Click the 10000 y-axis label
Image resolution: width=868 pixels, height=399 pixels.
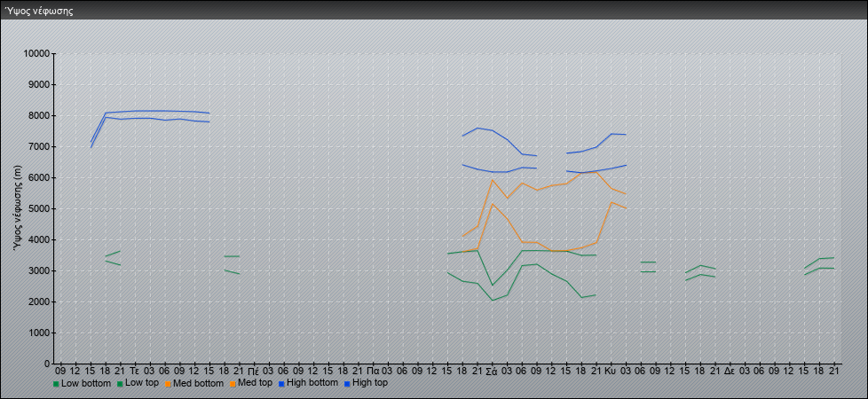[37, 54]
